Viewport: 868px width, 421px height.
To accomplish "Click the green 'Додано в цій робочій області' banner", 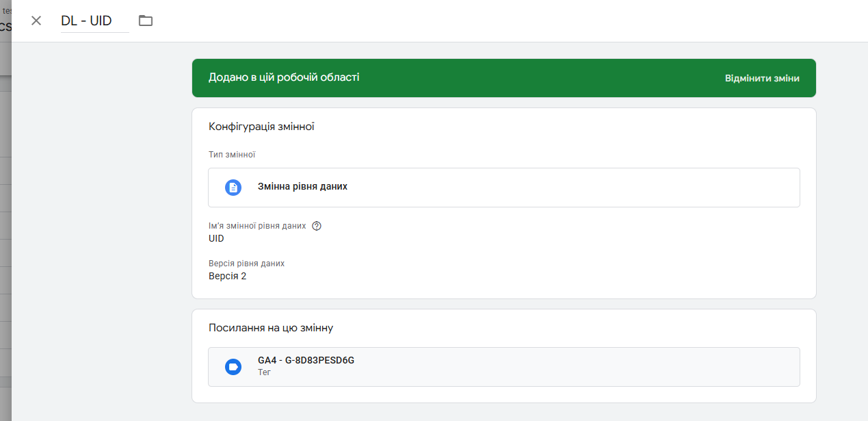I will pos(284,77).
